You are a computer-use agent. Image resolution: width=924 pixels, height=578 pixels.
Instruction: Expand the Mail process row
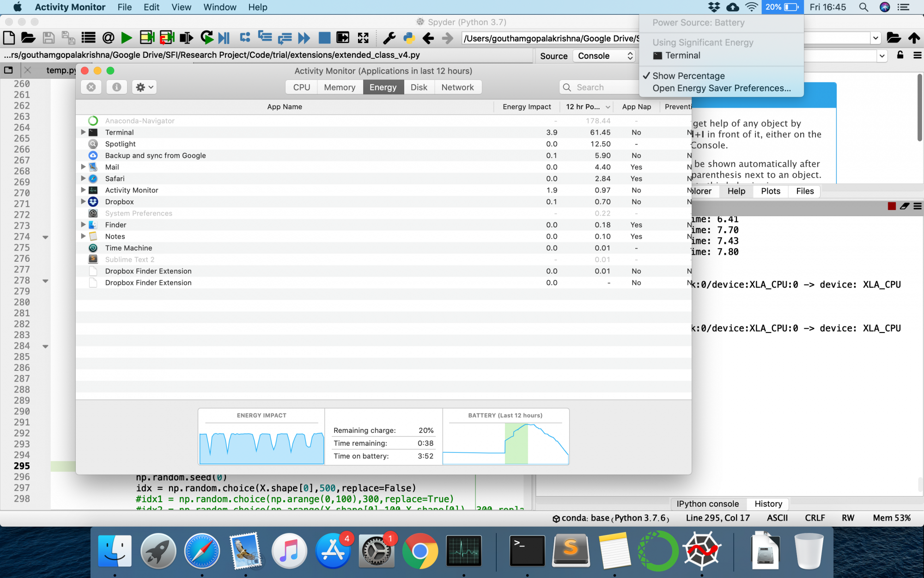click(x=83, y=167)
